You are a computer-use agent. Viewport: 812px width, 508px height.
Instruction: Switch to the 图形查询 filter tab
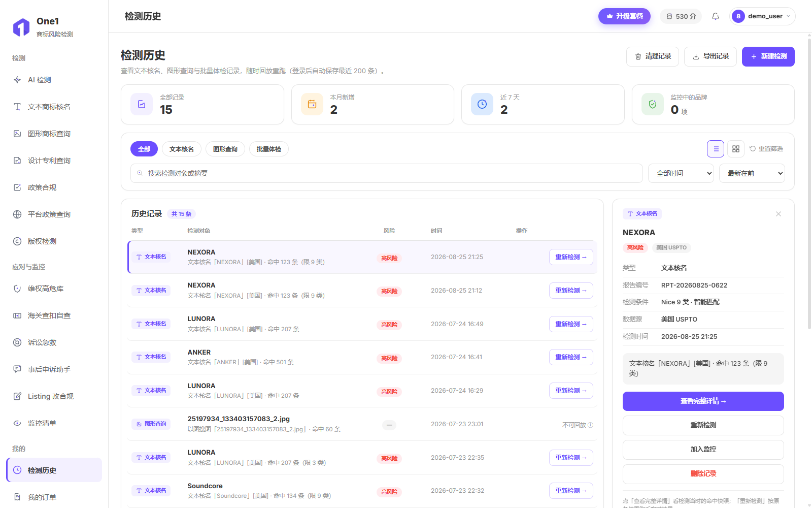click(225, 149)
